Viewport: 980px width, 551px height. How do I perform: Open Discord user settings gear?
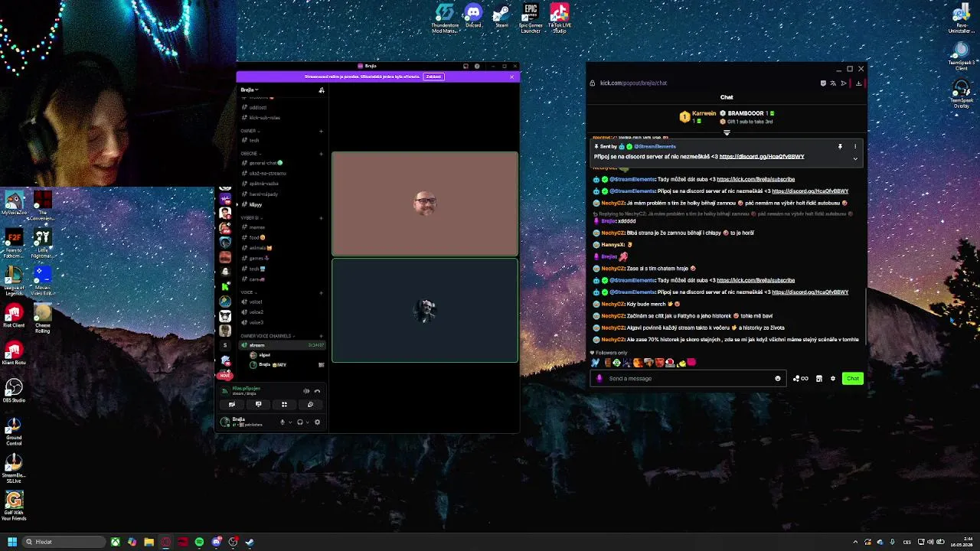(x=318, y=422)
